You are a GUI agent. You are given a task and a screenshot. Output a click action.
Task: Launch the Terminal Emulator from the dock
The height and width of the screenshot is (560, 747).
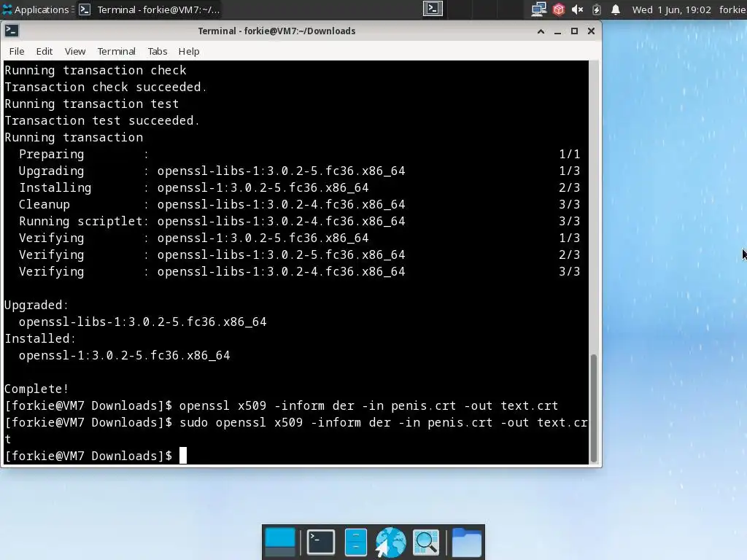tap(321, 542)
